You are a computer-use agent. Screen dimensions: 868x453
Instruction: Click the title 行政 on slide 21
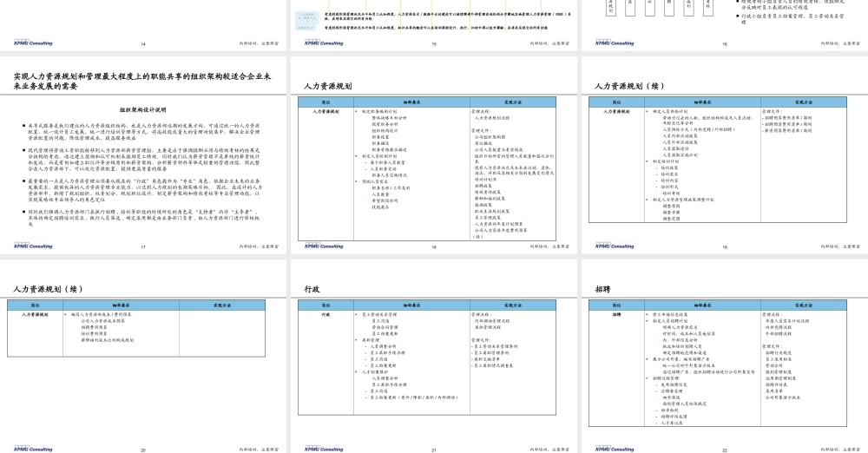pos(312,289)
